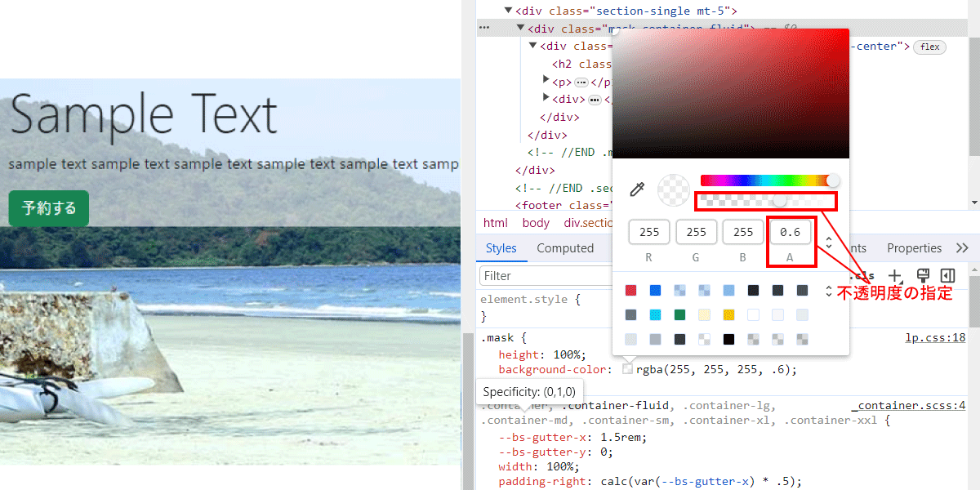The image size is (980, 490).
Task: Open the paintbrush element classes icon in Styles
Action: pos(924,276)
